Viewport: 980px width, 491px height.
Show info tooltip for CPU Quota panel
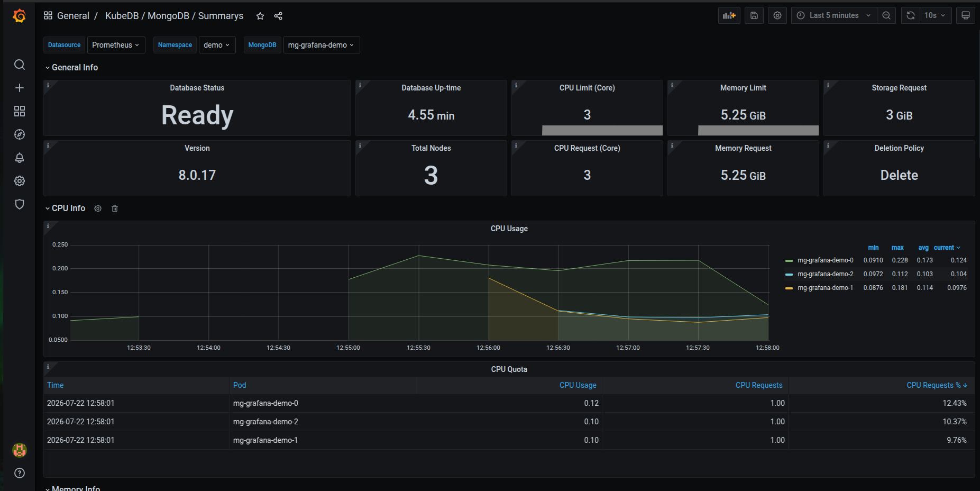point(48,367)
